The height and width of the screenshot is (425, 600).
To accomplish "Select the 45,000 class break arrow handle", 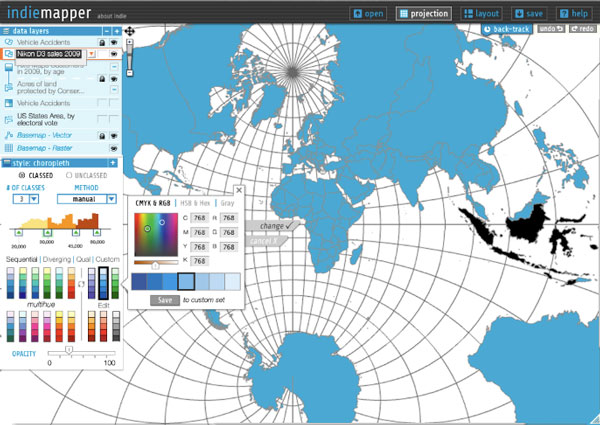I will (x=76, y=232).
